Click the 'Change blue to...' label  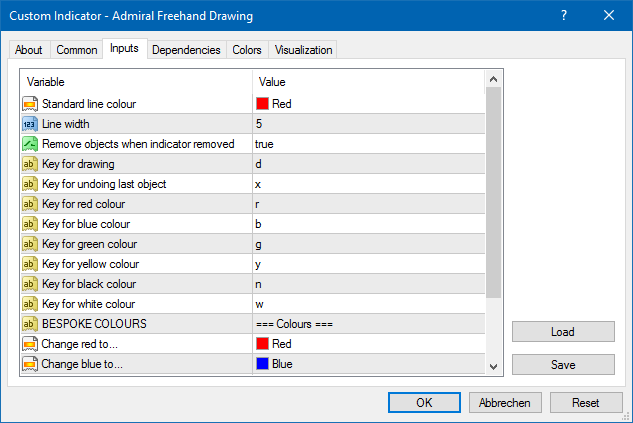[x=82, y=364]
